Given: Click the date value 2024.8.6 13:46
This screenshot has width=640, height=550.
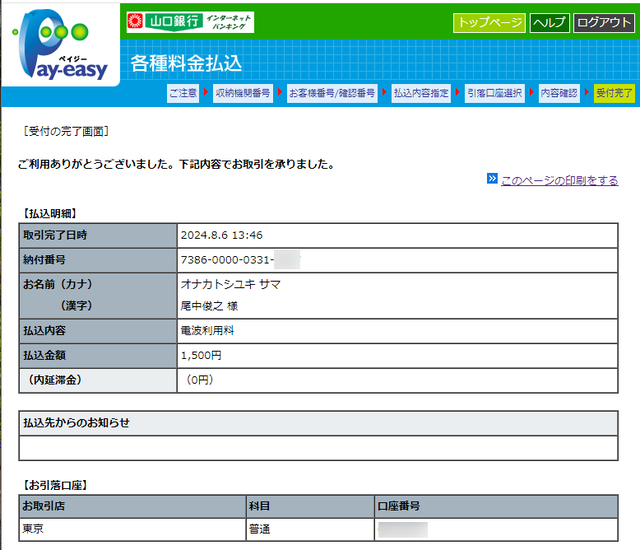Looking at the screenshot, I should [222, 235].
